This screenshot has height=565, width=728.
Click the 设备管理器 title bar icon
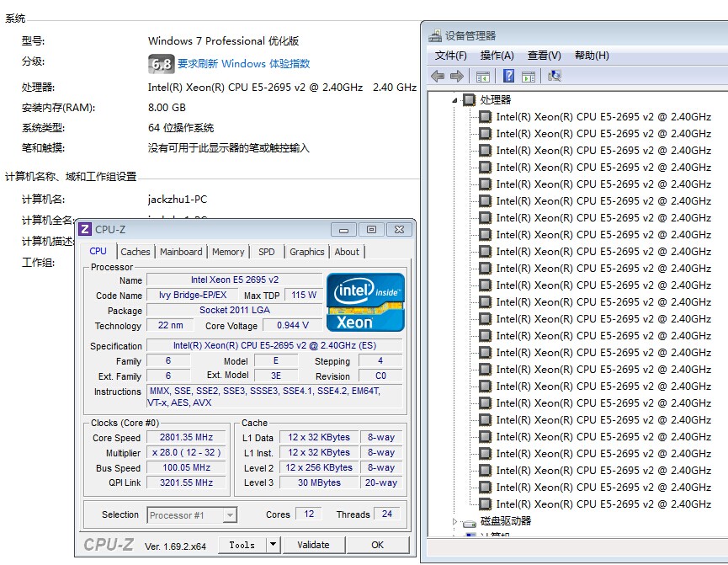tap(435, 35)
